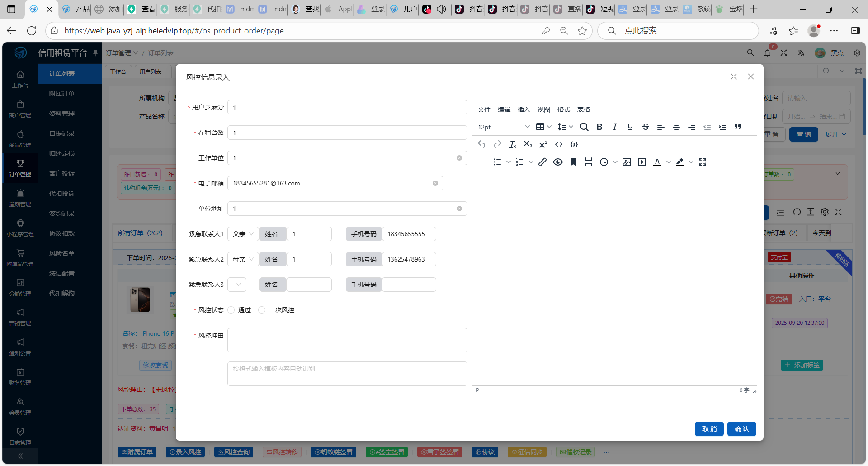
Task: Click the blockquote icon in the editor
Action: pos(738,127)
